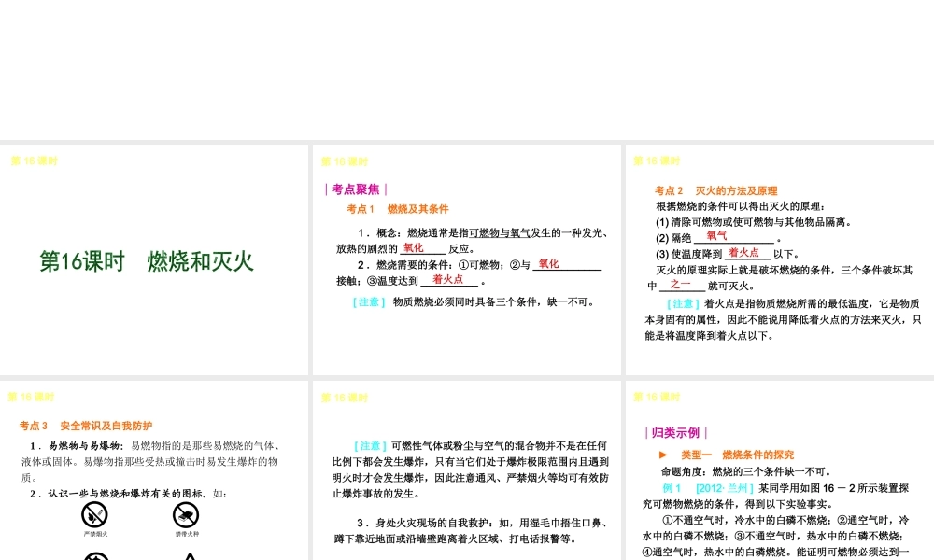Select the heading 类型一 燃烧条件的探究

tap(738, 455)
